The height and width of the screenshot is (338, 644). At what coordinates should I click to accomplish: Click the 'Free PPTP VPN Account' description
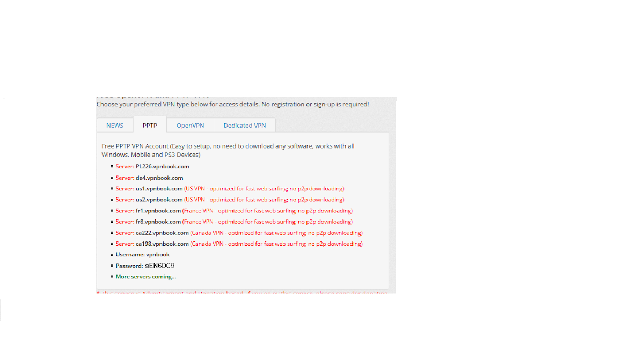click(x=228, y=150)
